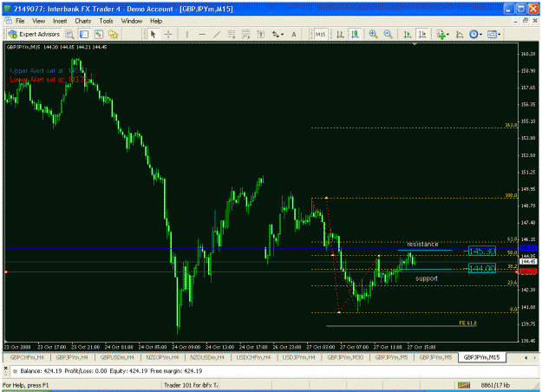The height and width of the screenshot is (392, 542).
Task: Click the window-with-magnifier icon beside Expert Advisors
Action: pos(70,34)
